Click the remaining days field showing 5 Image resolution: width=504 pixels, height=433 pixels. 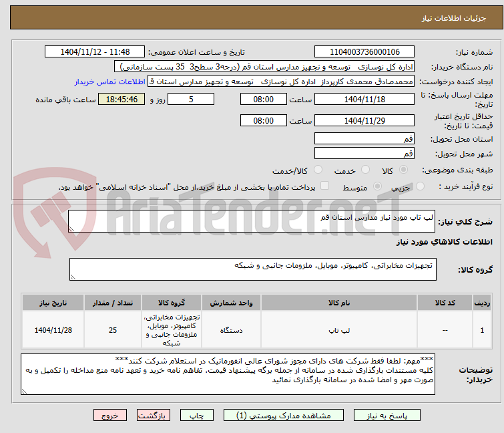[x=191, y=99]
